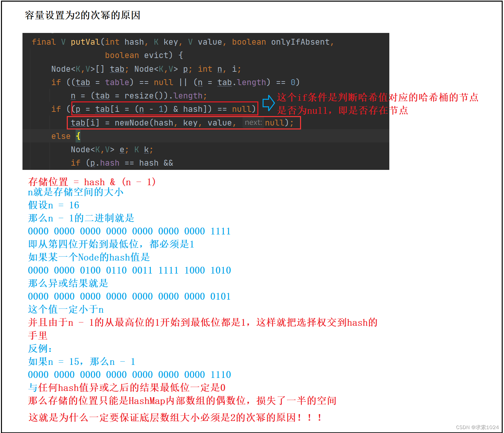Image resolution: width=504 pixels, height=433 pixels.
Task: Click the 'Node<K,V> e; K k;' line
Action: [112, 149]
